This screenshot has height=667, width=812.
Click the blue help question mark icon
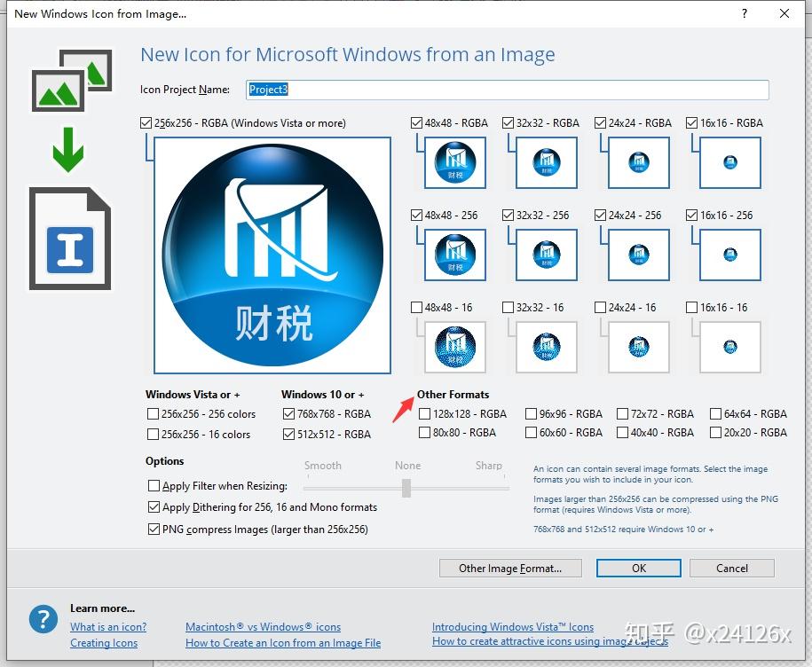pos(43,619)
